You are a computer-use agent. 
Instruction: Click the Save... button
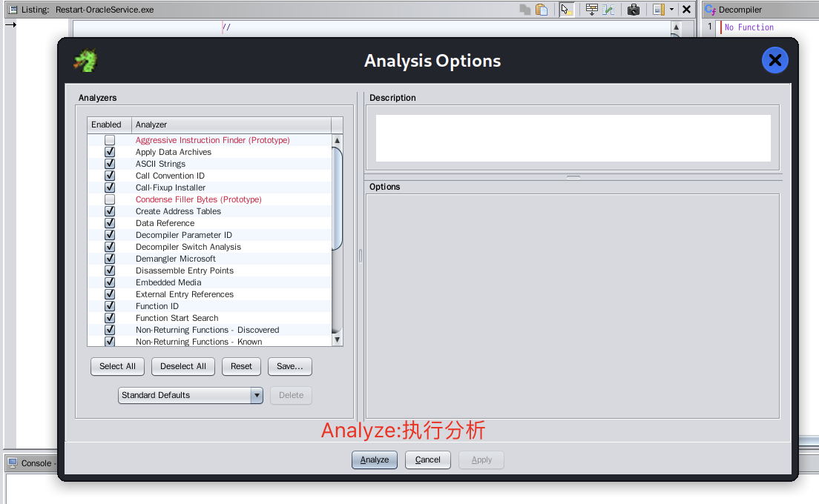289,366
